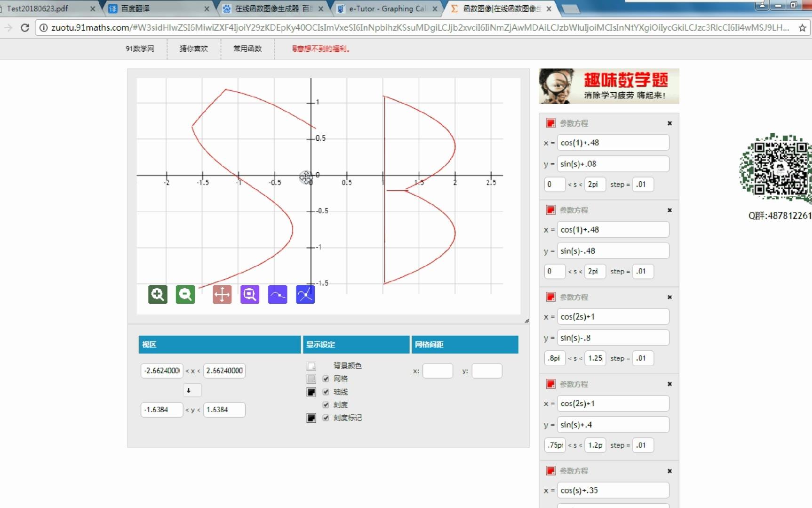Open the 猜你喜欢 menu item
Screen dimensions: 812x508
click(x=194, y=48)
